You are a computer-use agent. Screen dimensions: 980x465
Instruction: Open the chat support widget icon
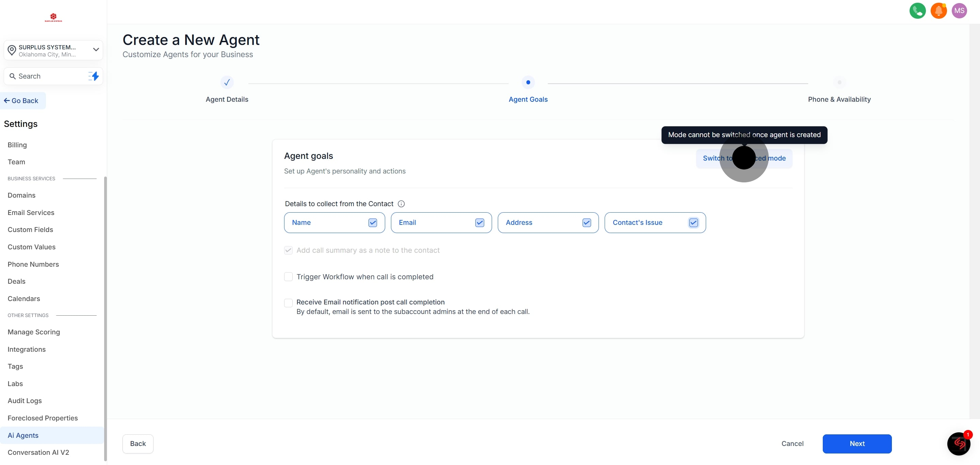point(958,443)
